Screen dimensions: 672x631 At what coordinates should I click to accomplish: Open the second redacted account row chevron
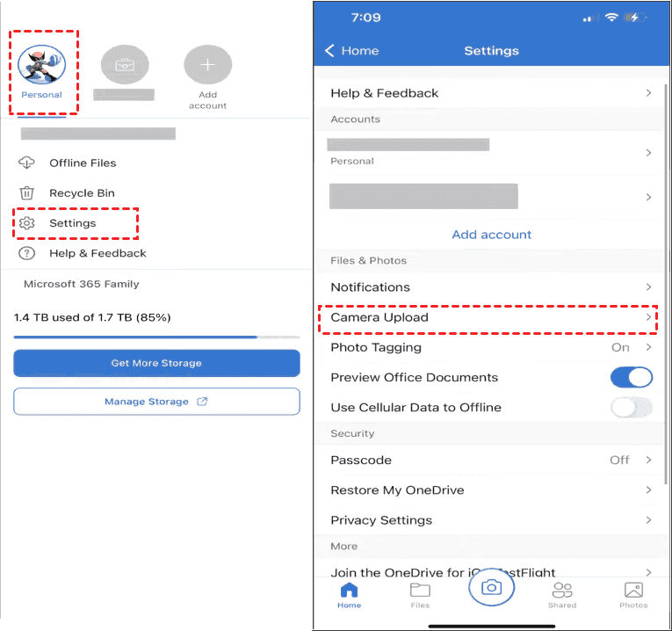[648, 197]
